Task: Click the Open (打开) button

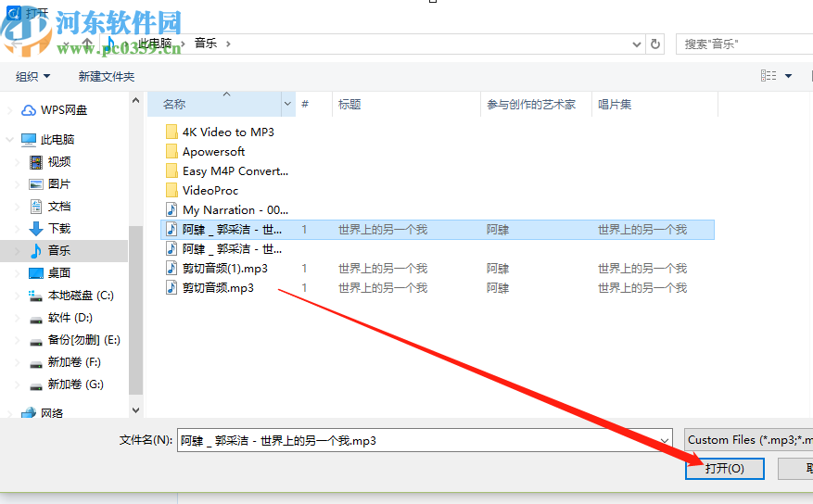Action: pyautogui.click(x=724, y=468)
